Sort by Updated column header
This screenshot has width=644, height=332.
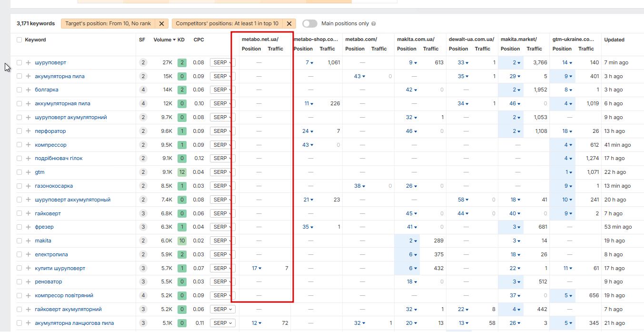(x=614, y=40)
